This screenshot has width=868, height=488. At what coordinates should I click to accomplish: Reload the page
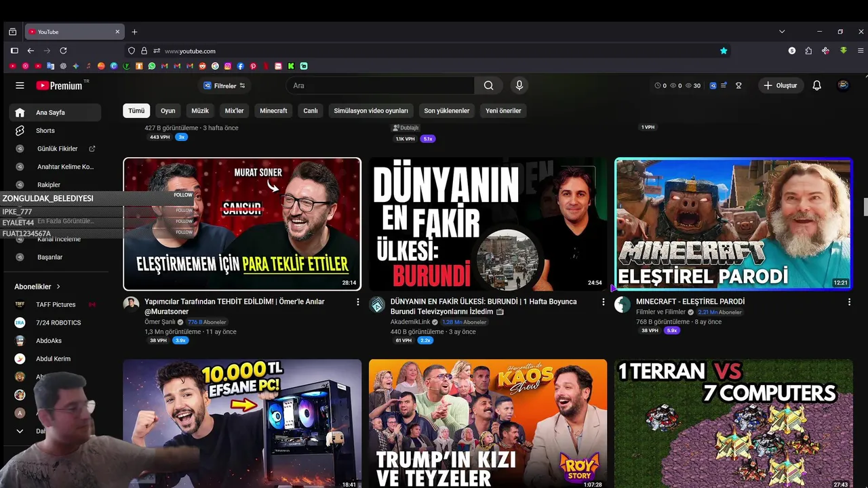pos(63,51)
